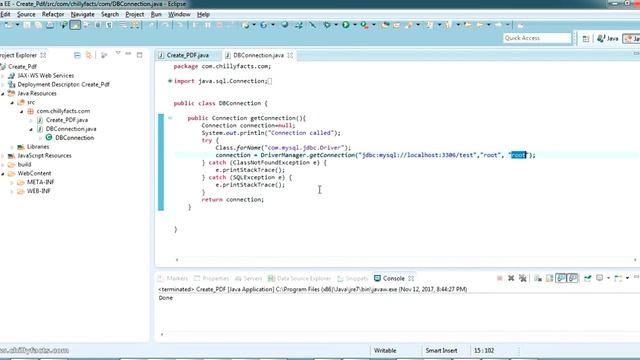Open the Edit menu

(5, 14)
